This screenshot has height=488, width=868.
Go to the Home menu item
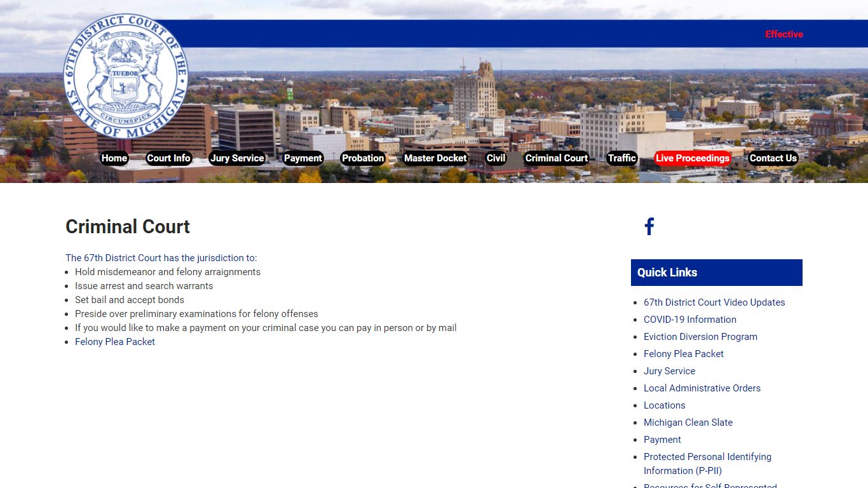click(x=114, y=158)
